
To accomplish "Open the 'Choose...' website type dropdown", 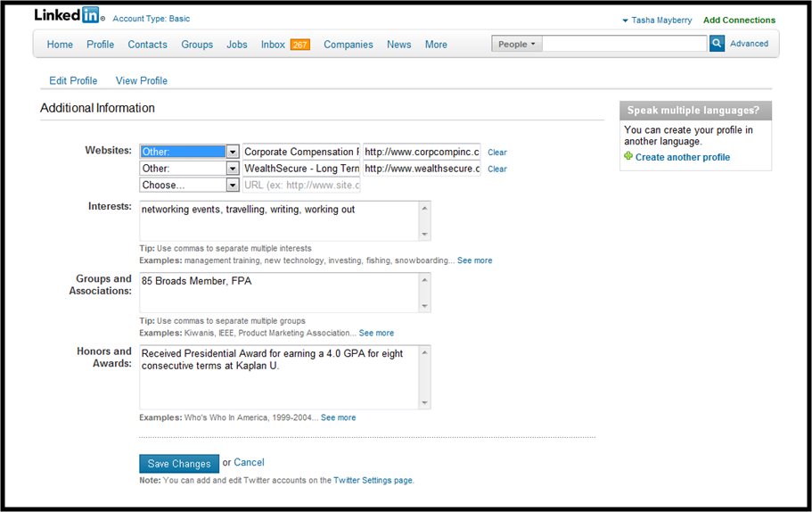I will [x=189, y=185].
